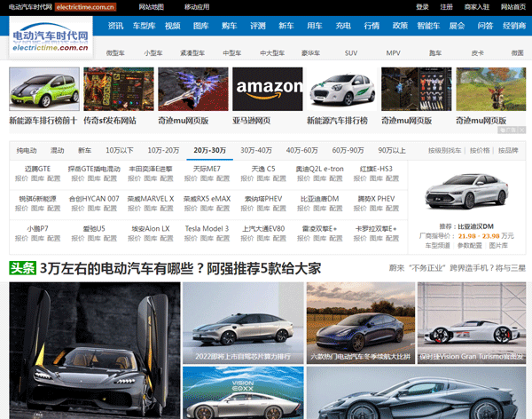Open 评测 in the blue navigation bar

(258, 26)
